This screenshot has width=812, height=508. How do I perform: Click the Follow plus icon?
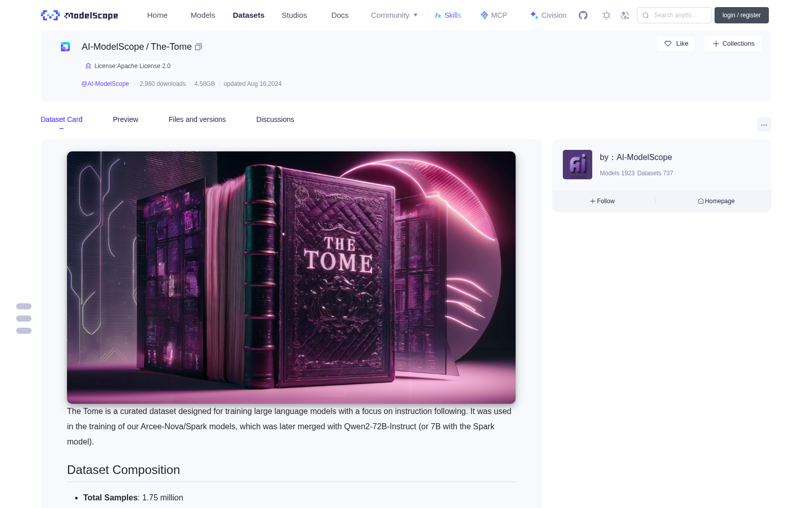(593, 201)
